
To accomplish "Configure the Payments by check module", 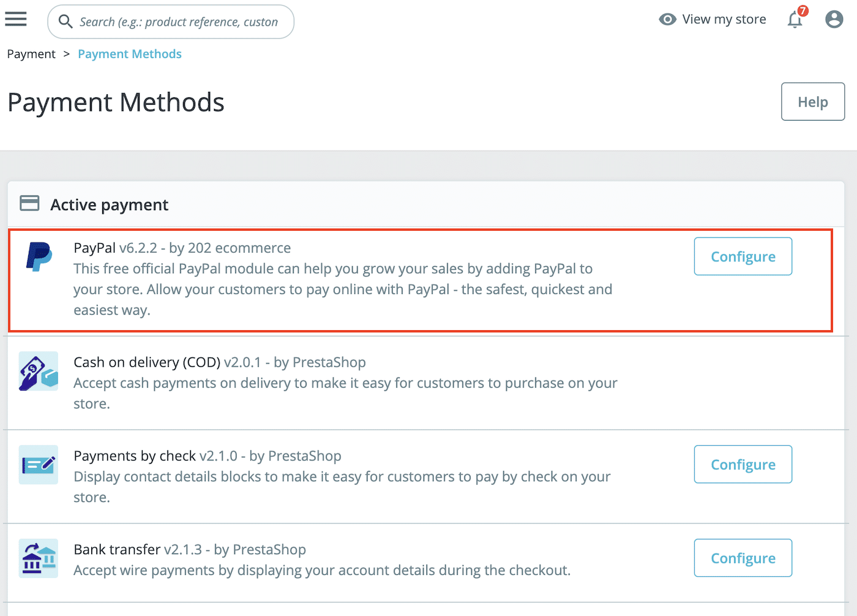I will 743,464.
